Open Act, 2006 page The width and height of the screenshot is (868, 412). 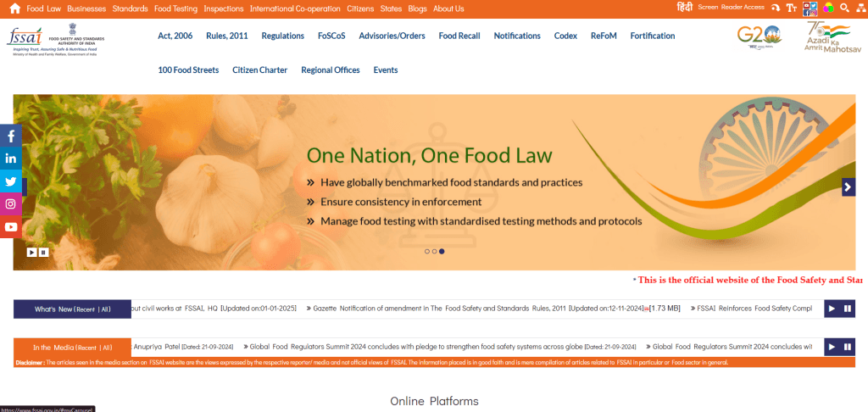click(175, 36)
